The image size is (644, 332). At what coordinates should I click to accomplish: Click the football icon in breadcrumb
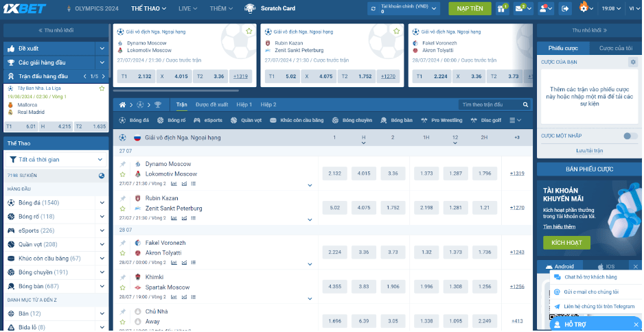139,105
